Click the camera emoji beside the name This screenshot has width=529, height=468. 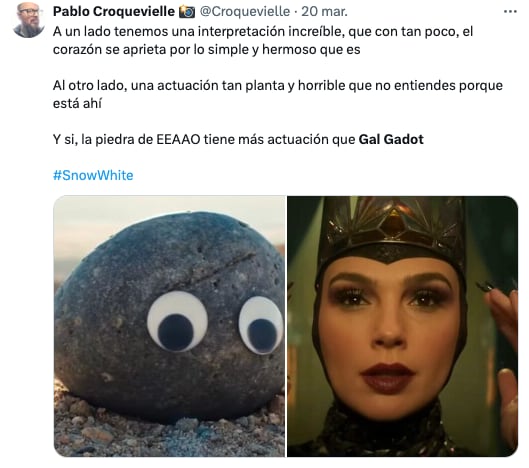187,12
